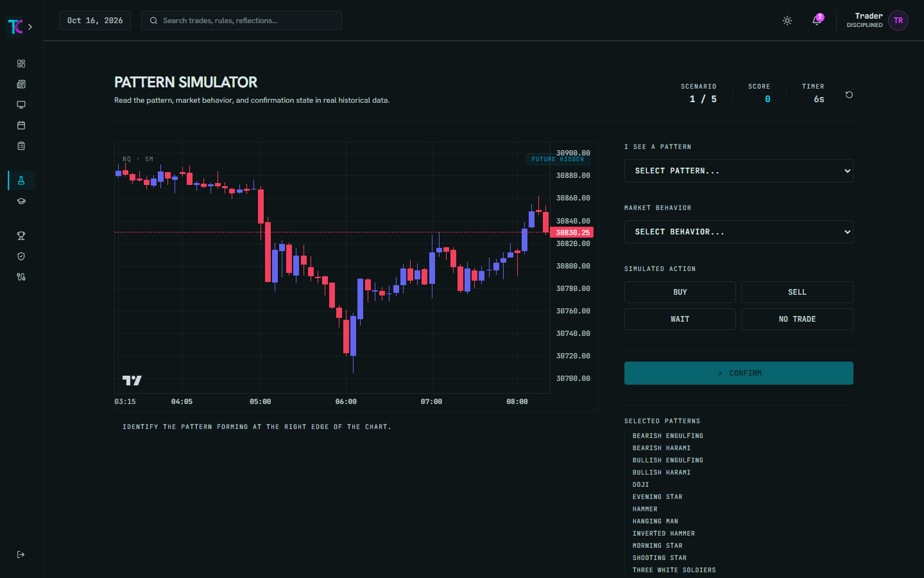Image resolution: width=924 pixels, height=578 pixels.
Task: Reset the simulator with refresh icon
Action: point(849,94)
